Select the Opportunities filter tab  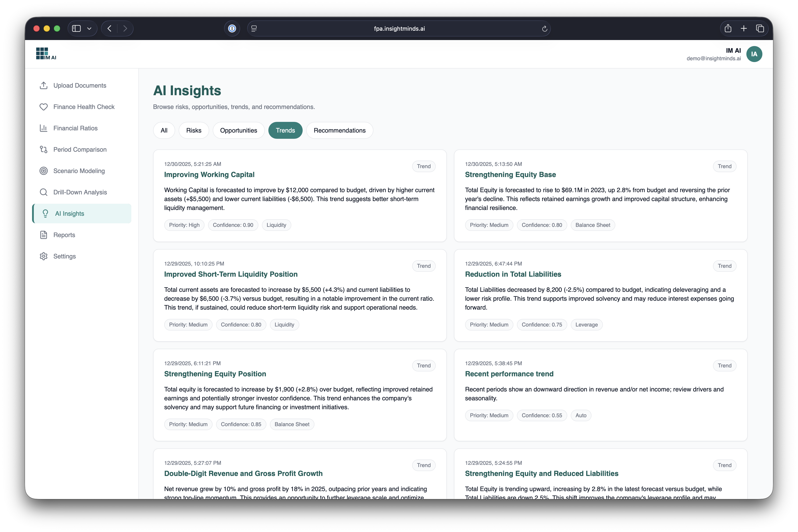(238, 131)
